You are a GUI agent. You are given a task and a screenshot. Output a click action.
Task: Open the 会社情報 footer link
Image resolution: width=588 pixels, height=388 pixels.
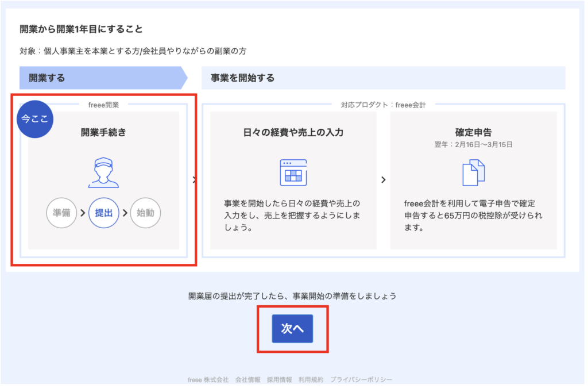coord(247,380)
